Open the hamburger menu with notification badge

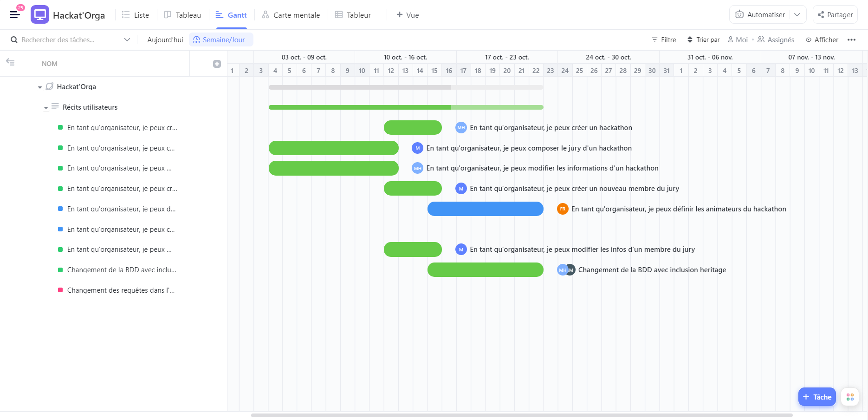point(15,14)
